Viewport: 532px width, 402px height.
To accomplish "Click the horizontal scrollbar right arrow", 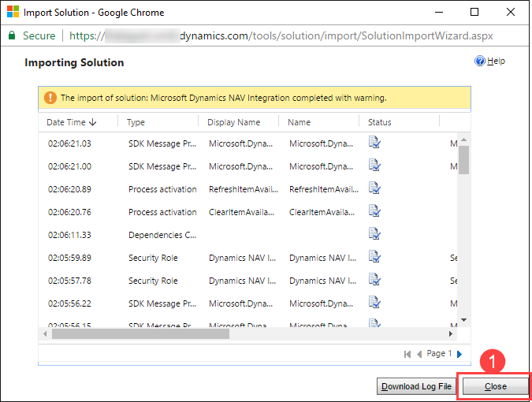I will tap(451, 333).
